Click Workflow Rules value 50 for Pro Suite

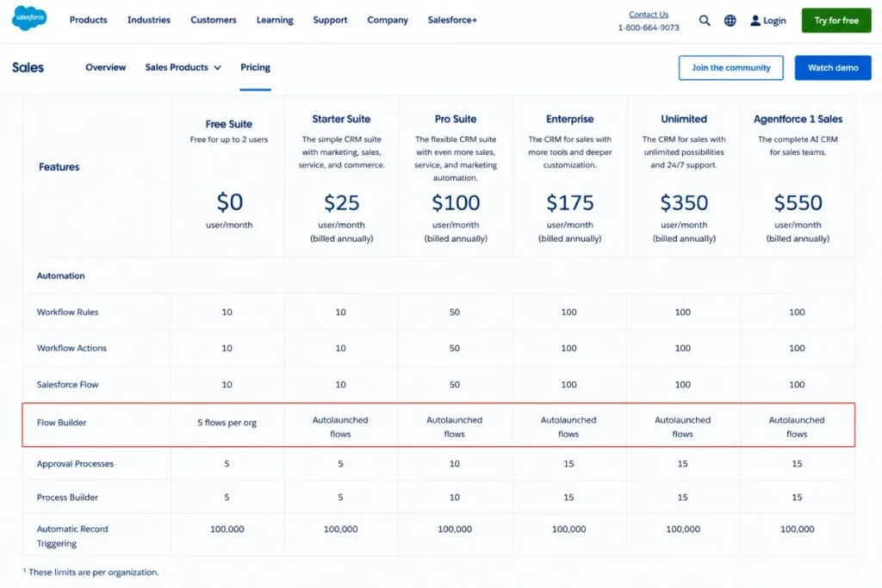point(455,312)
